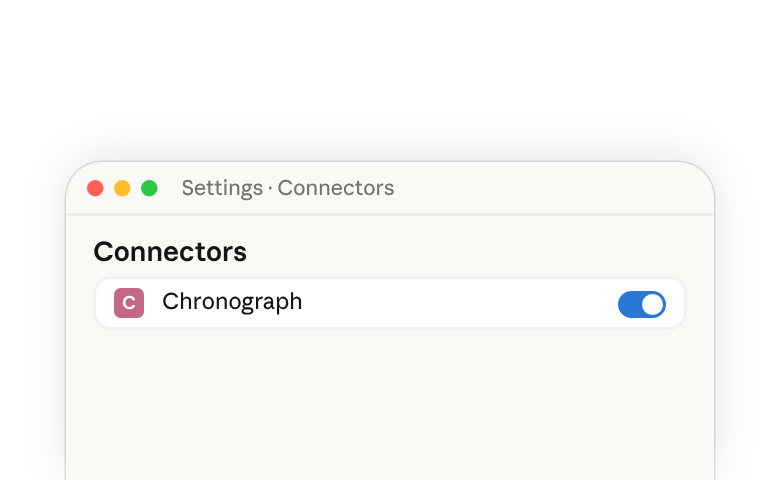Click the word Settings in title bar
The height and width of the screenshot is (480, 780).
[x=222, y=189]
